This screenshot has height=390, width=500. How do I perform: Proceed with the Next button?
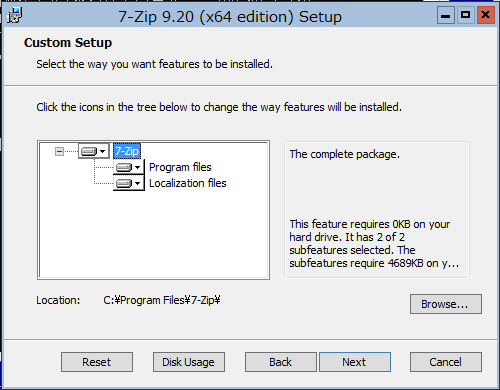355,362
